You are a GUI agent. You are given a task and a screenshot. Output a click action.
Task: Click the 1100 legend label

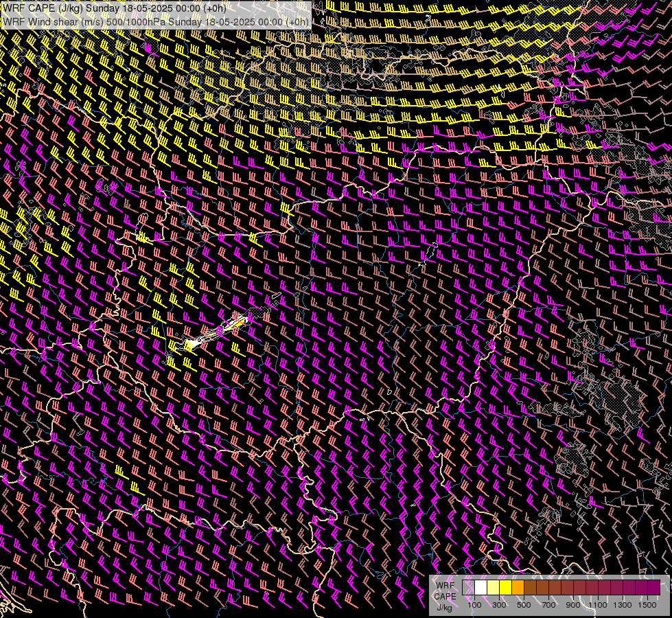598,605
